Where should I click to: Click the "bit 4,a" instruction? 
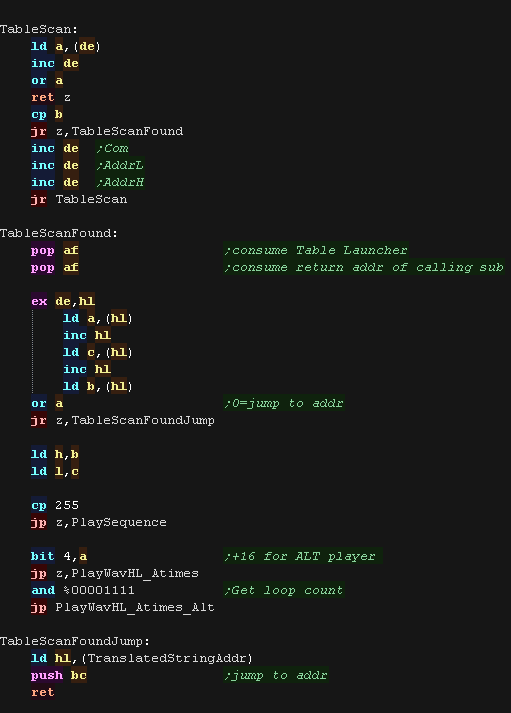click(59, 556)
